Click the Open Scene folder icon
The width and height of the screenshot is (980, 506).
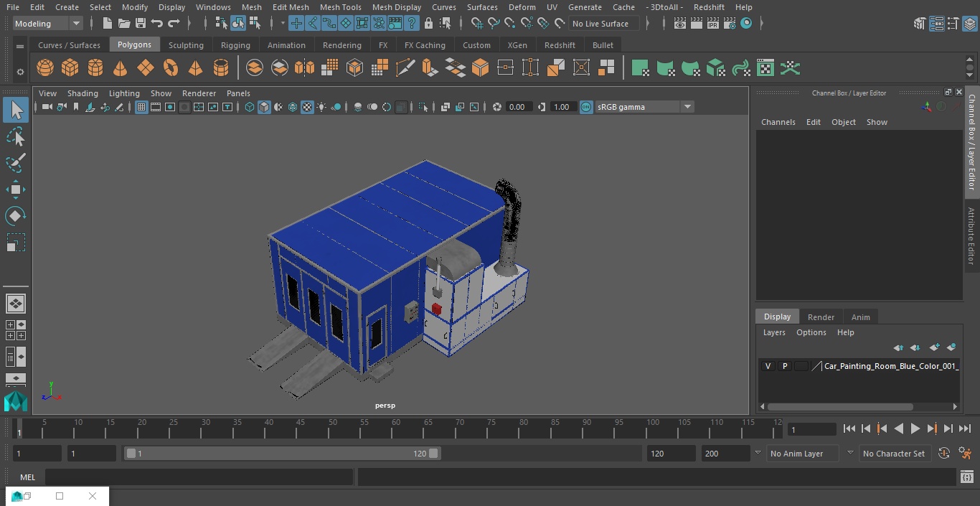(x=123, y=24)
